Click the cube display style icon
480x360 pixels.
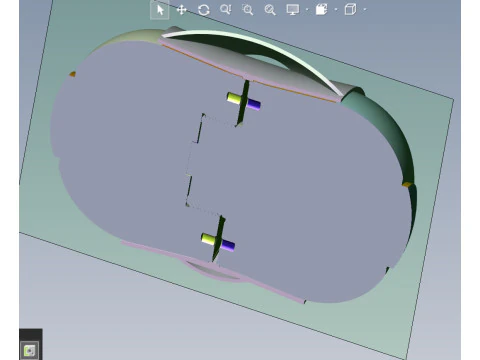(x=350, y=10)
